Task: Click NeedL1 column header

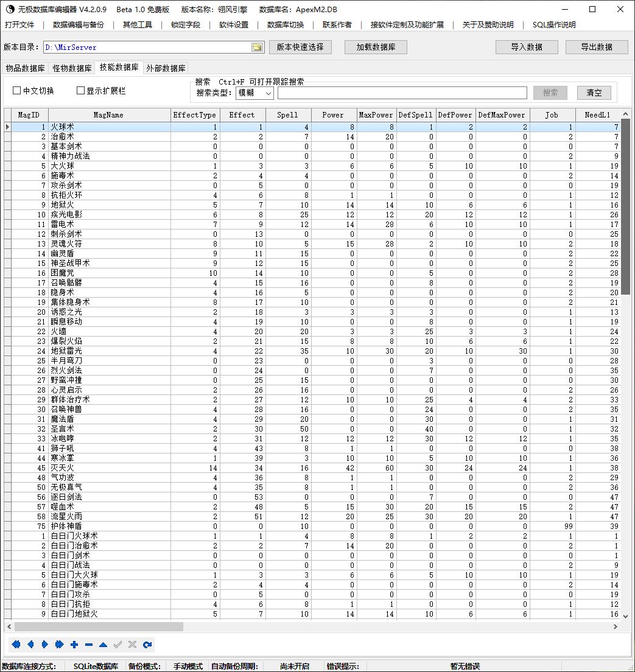Action: tap(598, 115)
